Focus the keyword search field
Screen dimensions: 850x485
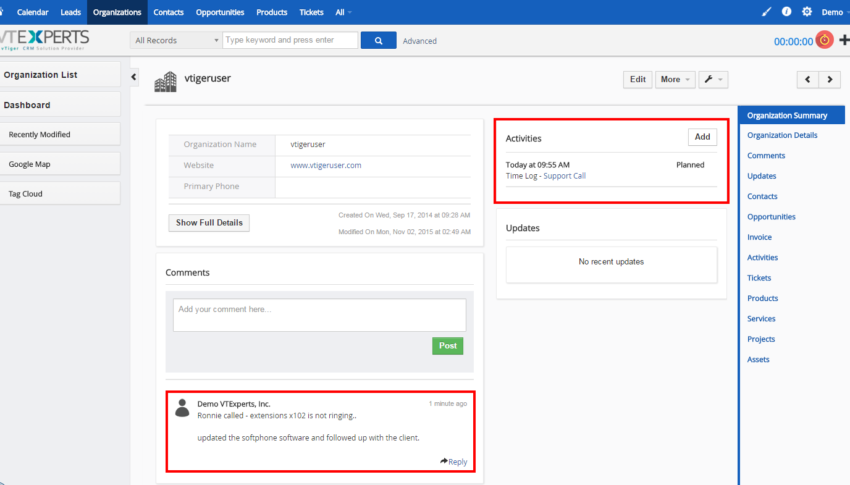pos(290,40)
